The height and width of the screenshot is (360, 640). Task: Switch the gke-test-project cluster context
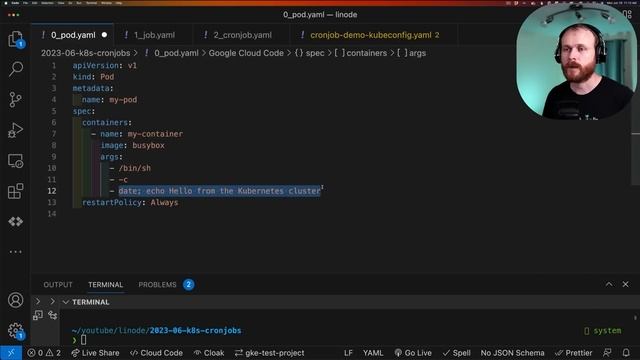pos(269,353)
